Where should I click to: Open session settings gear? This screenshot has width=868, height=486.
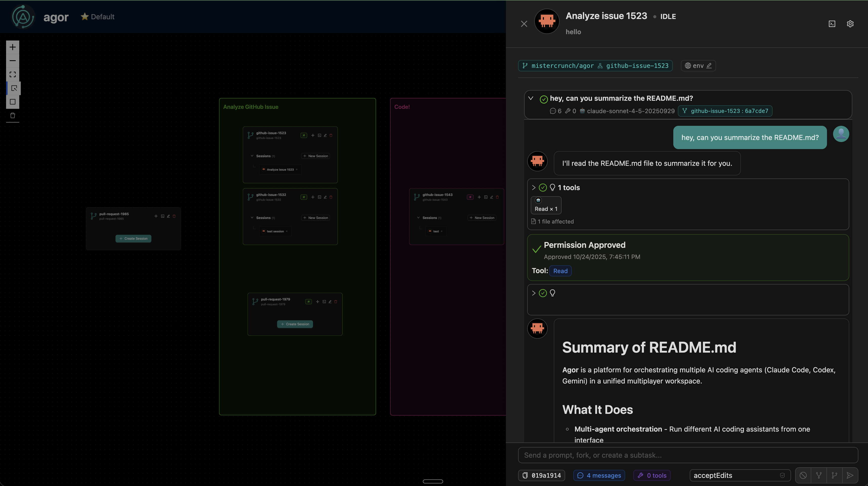(x=850, y=24)
